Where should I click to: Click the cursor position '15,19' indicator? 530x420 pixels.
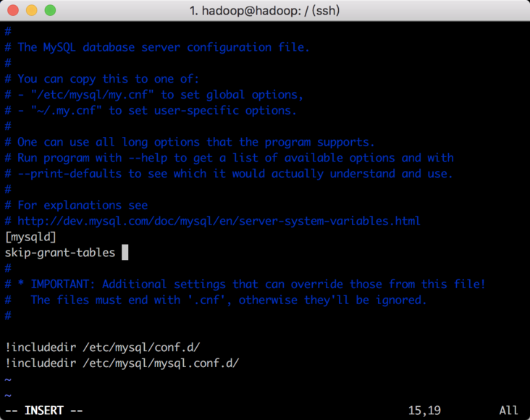point(424,411)
